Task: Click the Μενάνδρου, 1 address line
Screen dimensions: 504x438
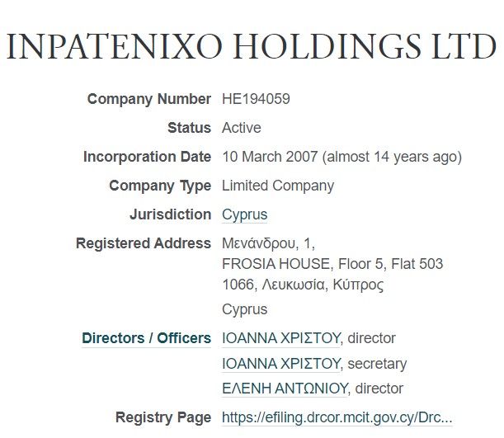Action: (268, 243)
